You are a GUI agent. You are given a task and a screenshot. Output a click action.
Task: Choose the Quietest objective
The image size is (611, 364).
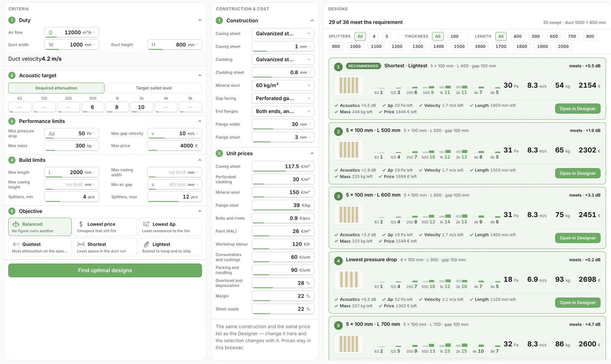(x=40, y=247)
